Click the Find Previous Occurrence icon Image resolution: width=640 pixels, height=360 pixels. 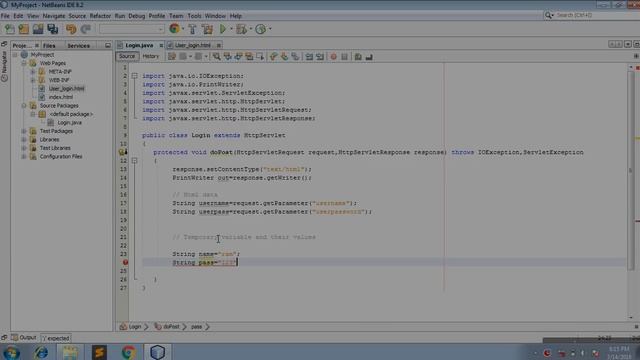[227, 57]
